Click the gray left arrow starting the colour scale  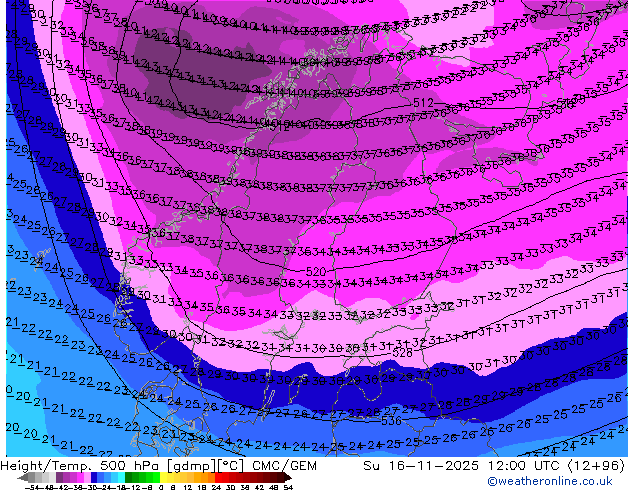point(23,477)
